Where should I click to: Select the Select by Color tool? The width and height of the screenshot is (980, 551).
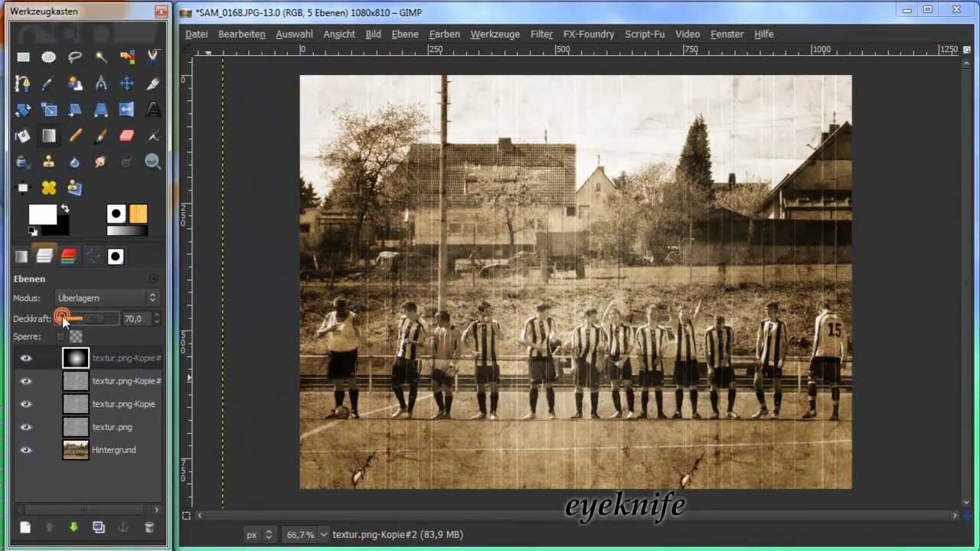127,57
